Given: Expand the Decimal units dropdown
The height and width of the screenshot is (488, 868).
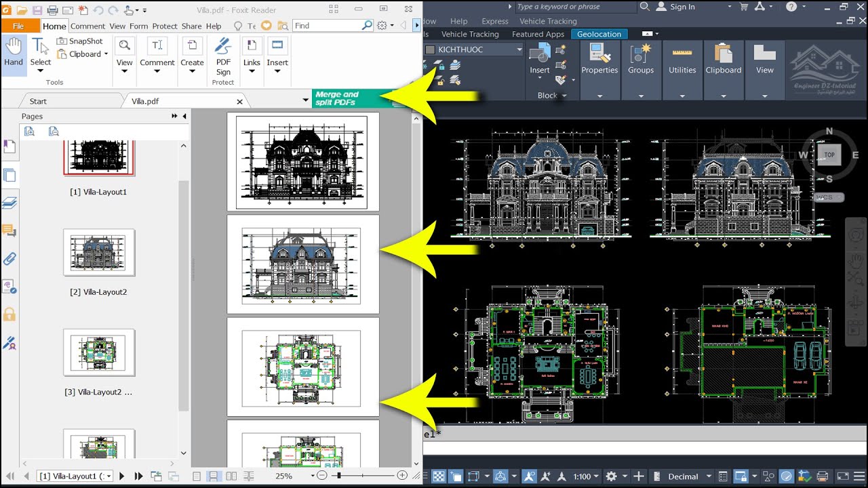Looking at the screenshot, I should (x=708, y=476).
